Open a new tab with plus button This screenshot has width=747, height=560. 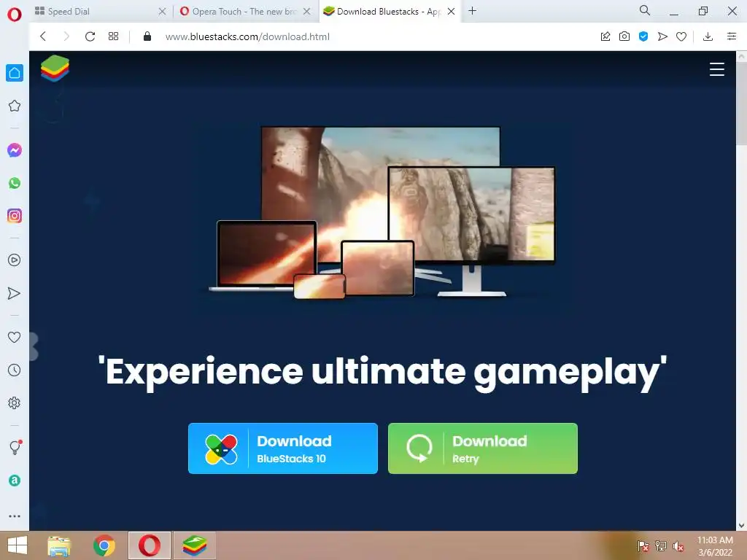(472, 11)
